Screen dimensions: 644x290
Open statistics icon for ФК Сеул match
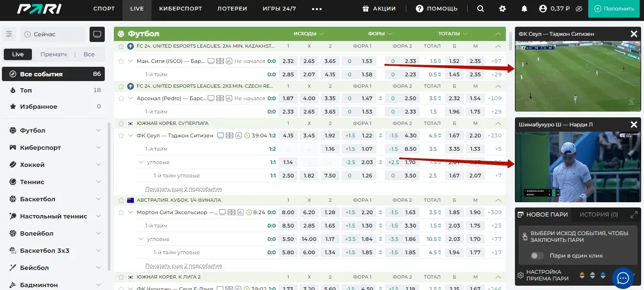[x=238, y=135]
